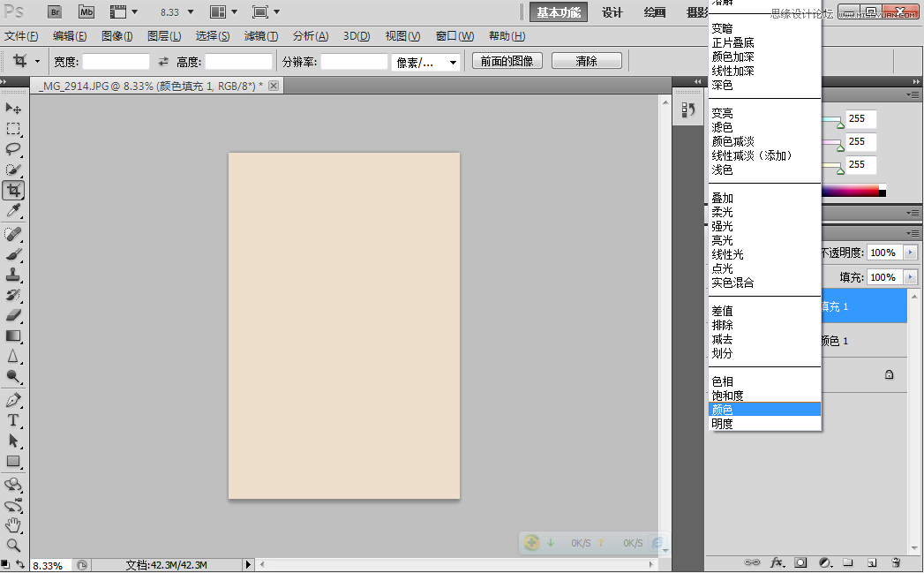Open the 填充 fill slider arrow
The width and height of the screenshot is (924, 573).
(911, 277)
